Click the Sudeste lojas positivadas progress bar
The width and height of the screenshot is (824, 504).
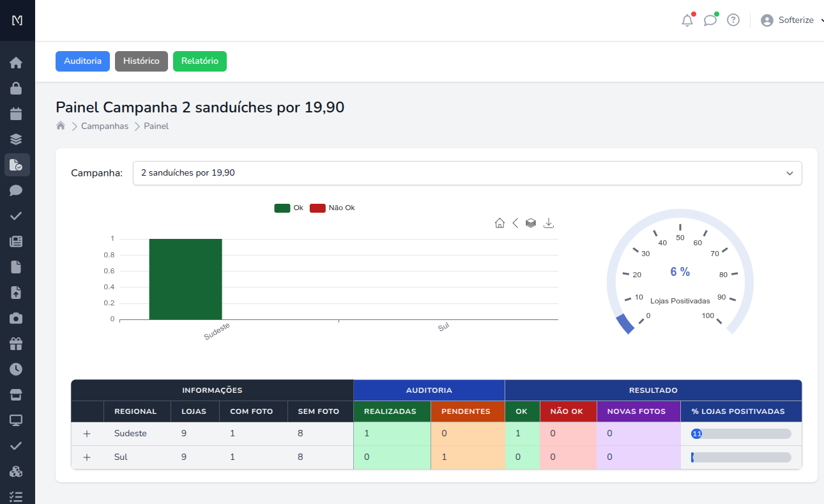point(741,433)
